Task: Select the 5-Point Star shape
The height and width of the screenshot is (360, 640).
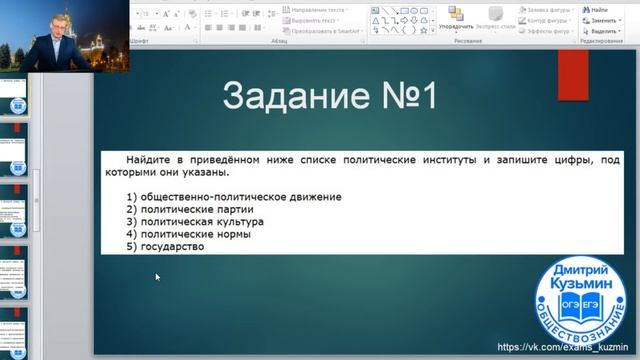Action: [424, 30]
